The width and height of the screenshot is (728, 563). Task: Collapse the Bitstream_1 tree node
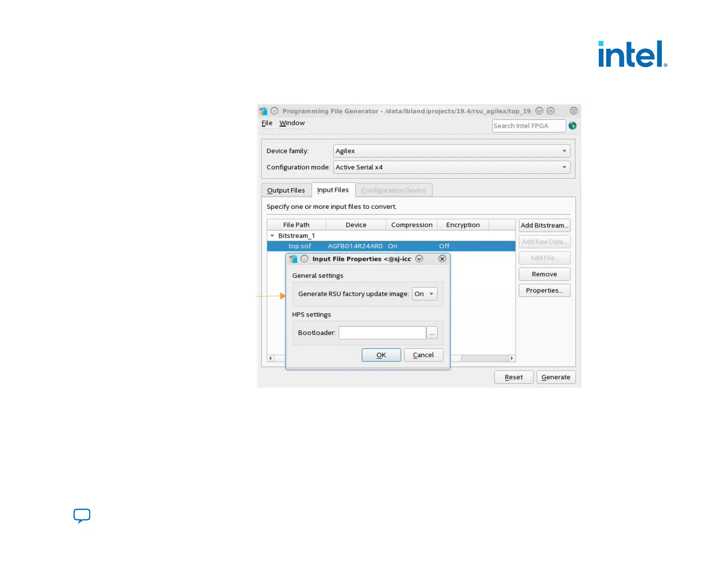coord(272,236)
